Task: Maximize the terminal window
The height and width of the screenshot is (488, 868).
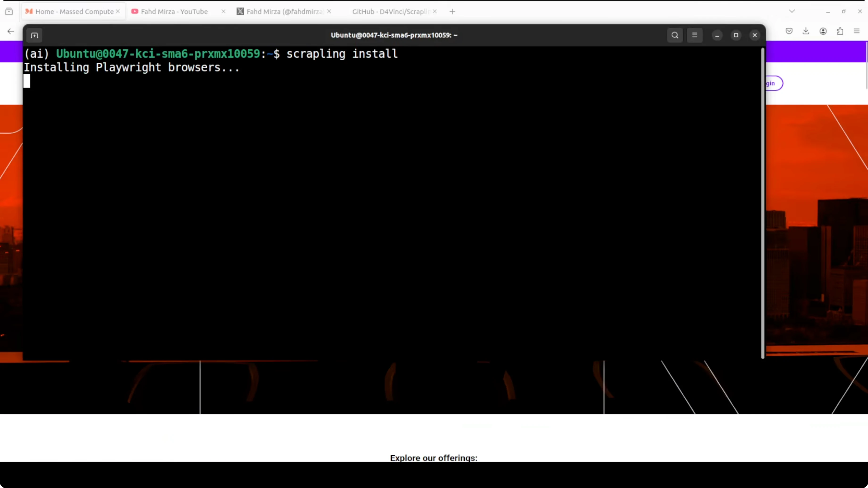Action: point(736,35)
